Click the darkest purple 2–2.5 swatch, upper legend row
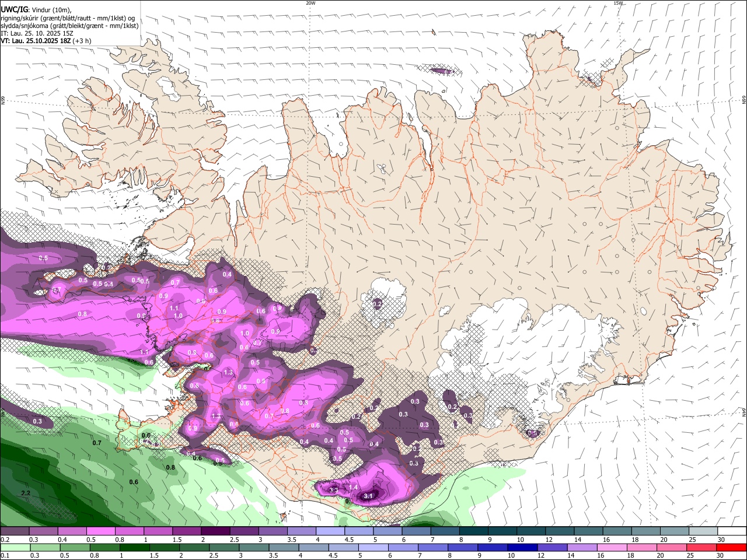 tap(215, 531)
